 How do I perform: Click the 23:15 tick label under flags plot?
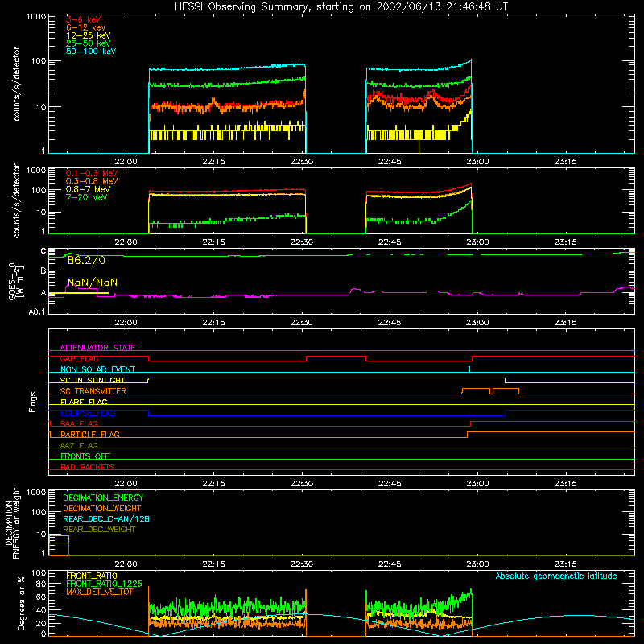566,484
